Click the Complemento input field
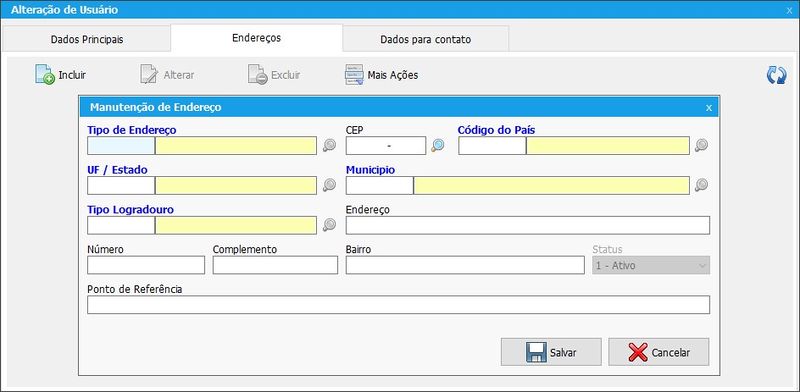800x392 pixels. pyautogui.click(x=276, y=265)
